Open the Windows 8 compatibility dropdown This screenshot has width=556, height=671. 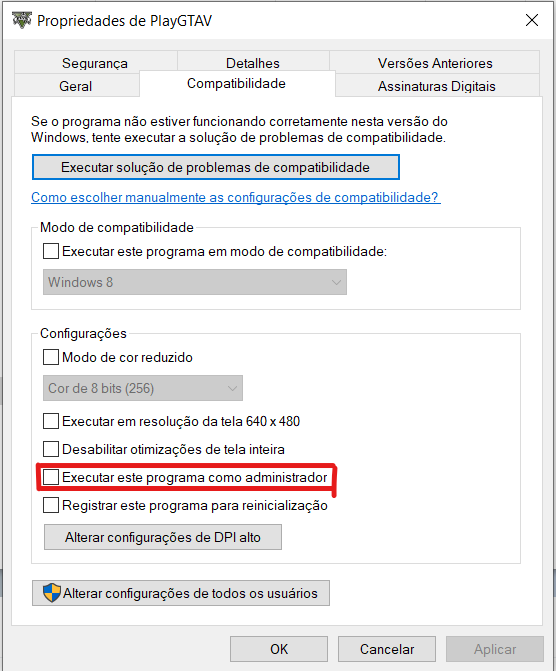[195, 282]
